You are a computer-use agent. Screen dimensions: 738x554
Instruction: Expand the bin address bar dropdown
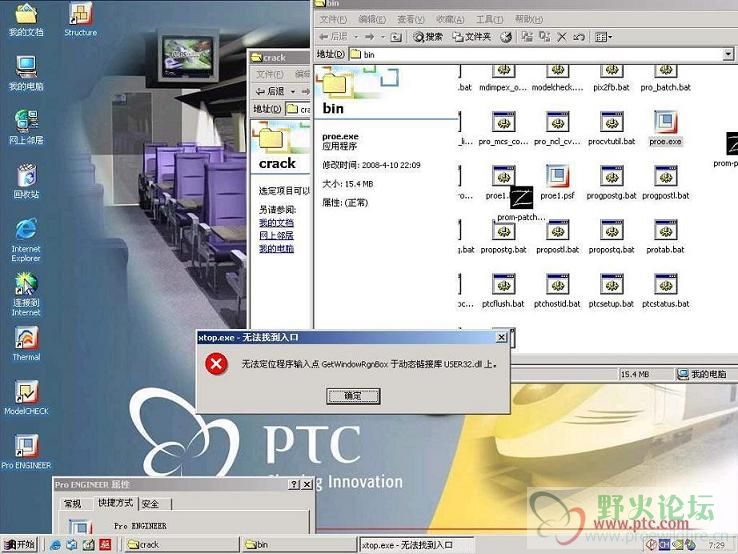[x=728, y=55]
